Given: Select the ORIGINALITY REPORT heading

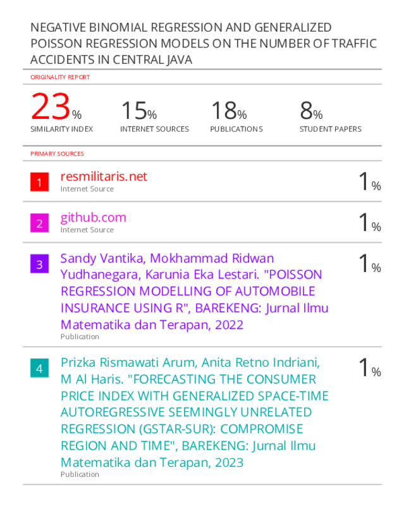Looking at the screenshot, I should pyautogui.click(x=60, y=77).
